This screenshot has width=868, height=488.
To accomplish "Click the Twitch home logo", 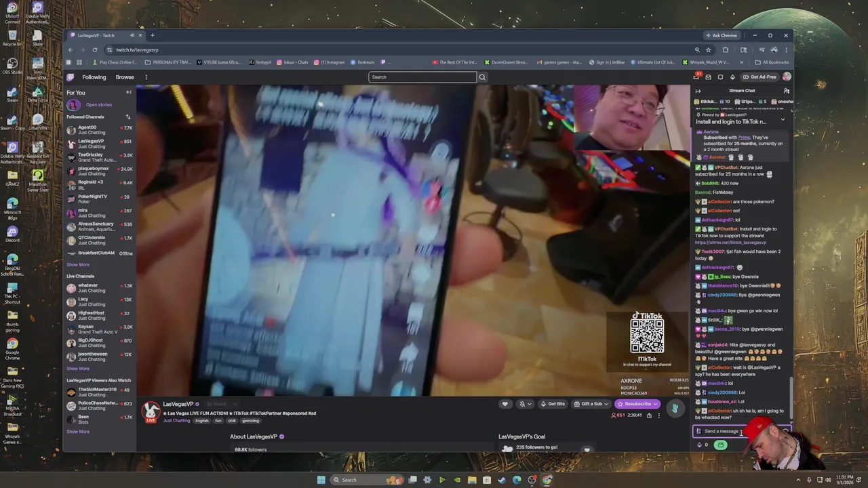I will coord(71,77).
